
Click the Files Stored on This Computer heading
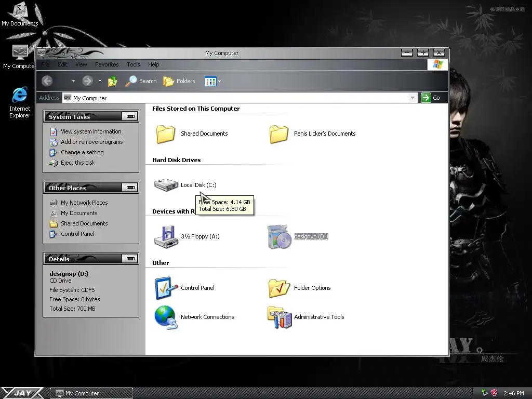[x=196, y=109]
